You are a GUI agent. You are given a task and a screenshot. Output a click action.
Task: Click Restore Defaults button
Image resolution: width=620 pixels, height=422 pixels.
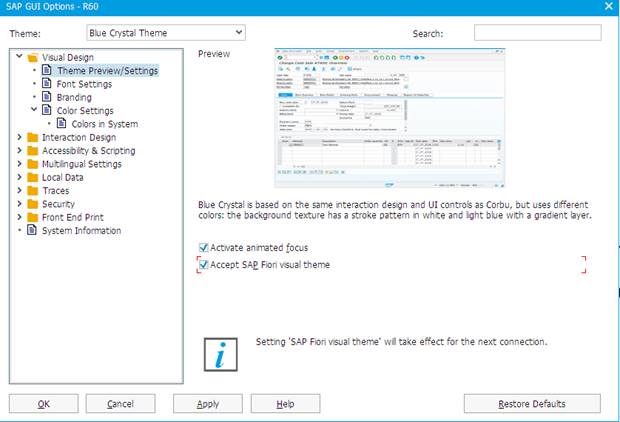click(532, 404)
